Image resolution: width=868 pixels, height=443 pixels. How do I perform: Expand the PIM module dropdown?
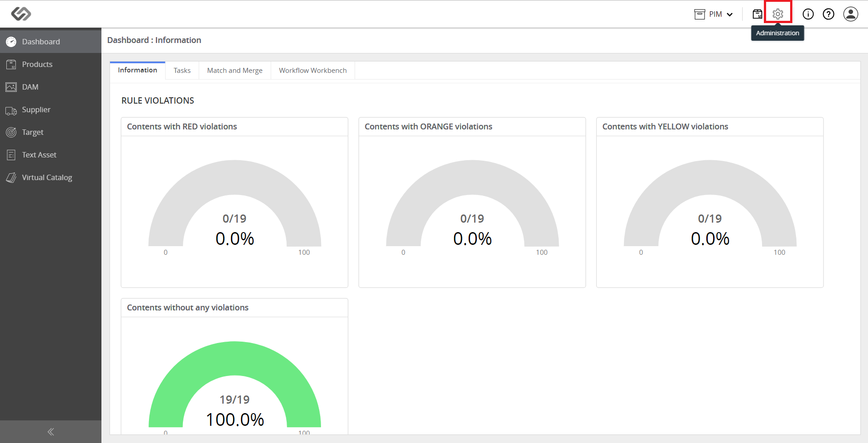pos(714,14)
